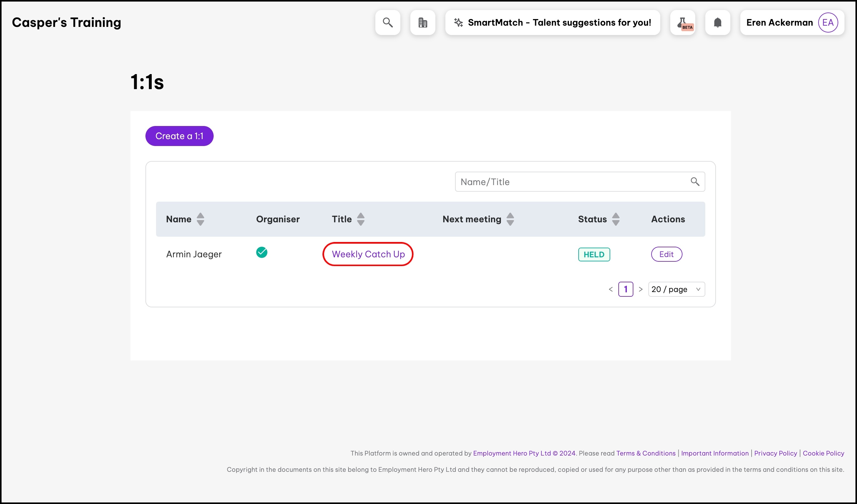Go to the next page arrow
Viewport: 857px width, 504px height.
pos(641,289)
